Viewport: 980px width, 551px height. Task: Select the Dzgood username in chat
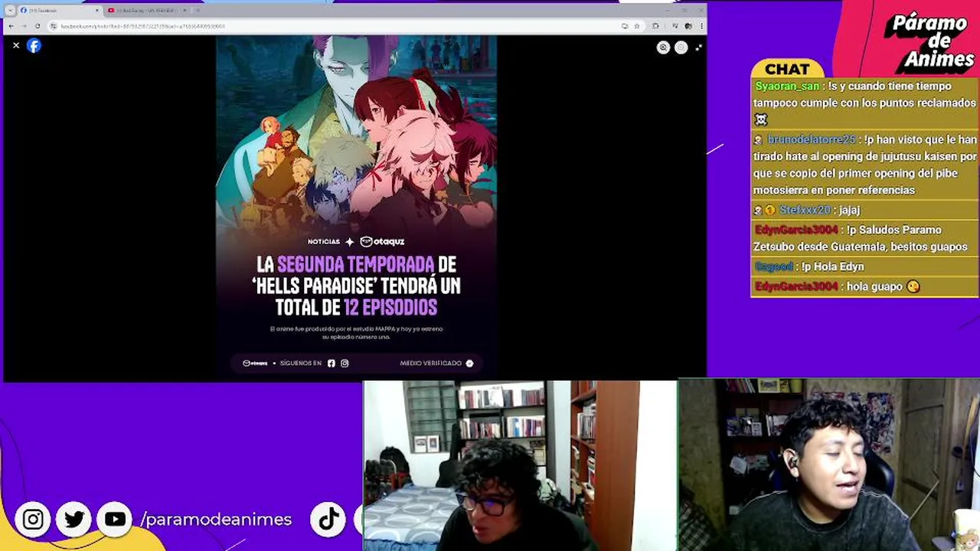(x=773, y=266)
